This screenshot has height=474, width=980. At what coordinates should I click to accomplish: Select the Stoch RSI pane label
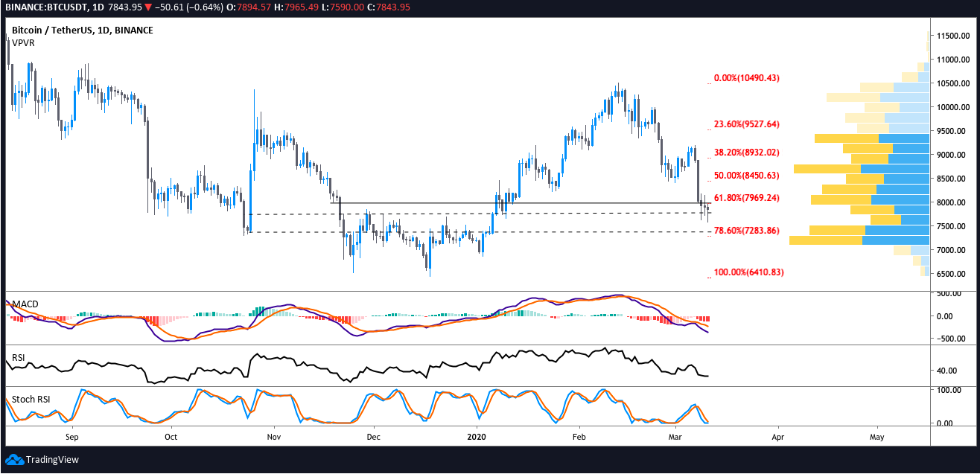point(31,400)
